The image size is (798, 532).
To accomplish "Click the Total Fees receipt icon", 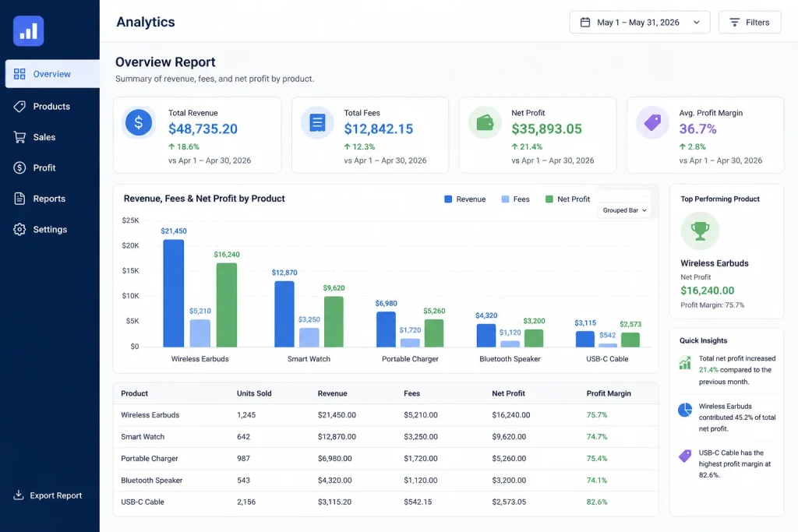I will click(x=318, y=122).
